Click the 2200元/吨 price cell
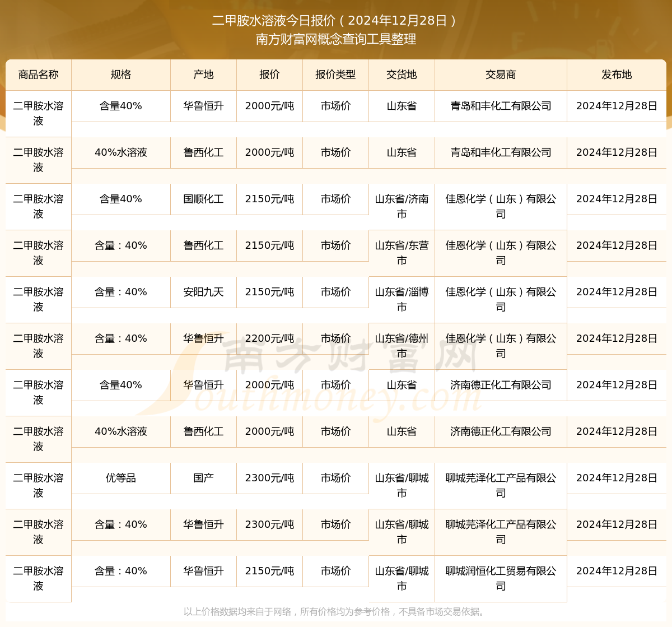Viewport: 672px width, 627px height. [x=269, y=338]
